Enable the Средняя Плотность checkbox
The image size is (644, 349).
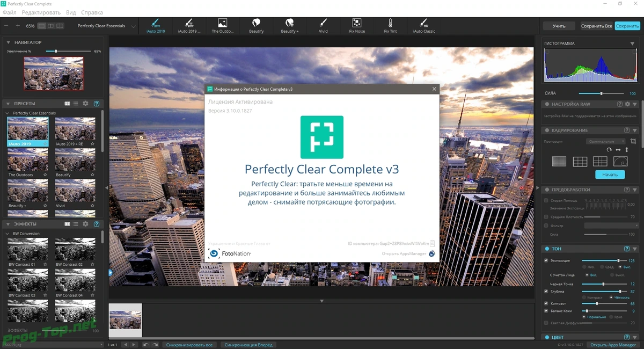pos(546,216)
